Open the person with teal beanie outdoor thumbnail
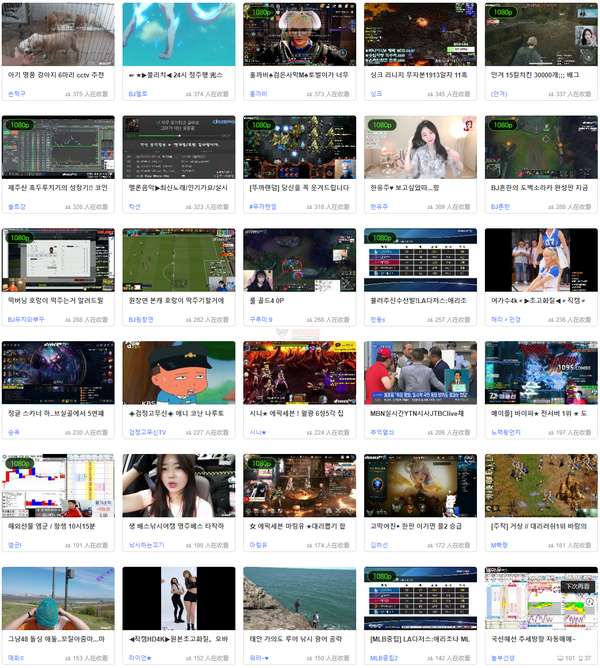 [58, 599]
